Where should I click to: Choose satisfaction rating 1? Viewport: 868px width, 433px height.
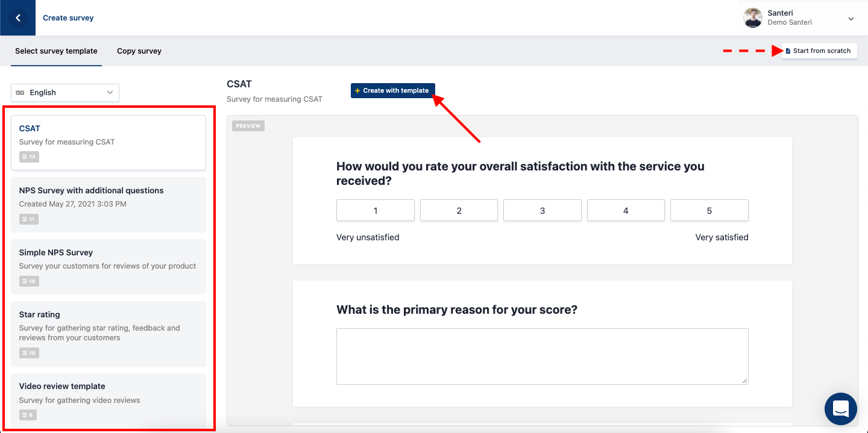click(x=376, y=211)
